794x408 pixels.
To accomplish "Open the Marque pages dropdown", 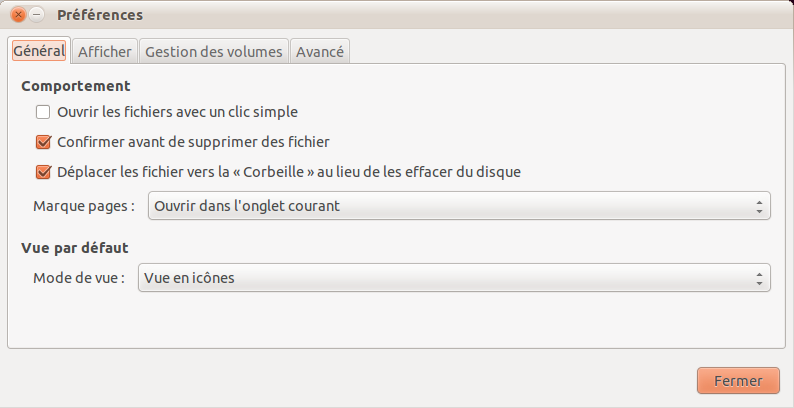I will [459, 206].
